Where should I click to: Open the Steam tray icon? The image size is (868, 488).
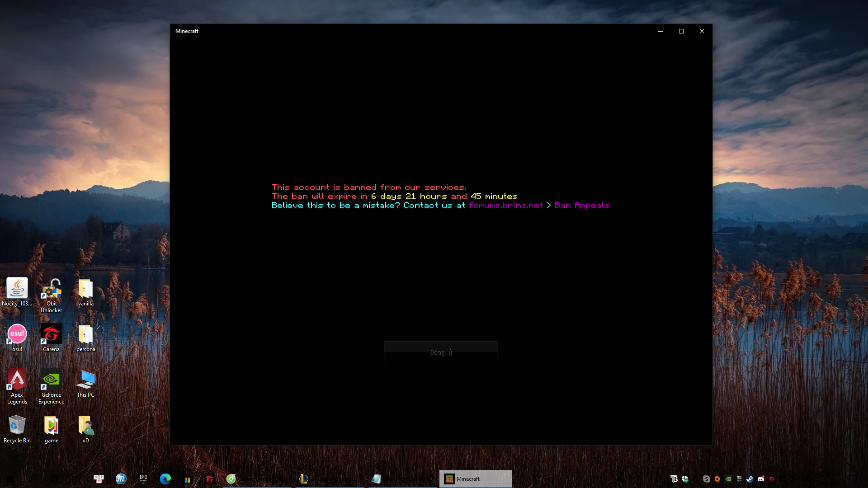click(x=750, y=479)
